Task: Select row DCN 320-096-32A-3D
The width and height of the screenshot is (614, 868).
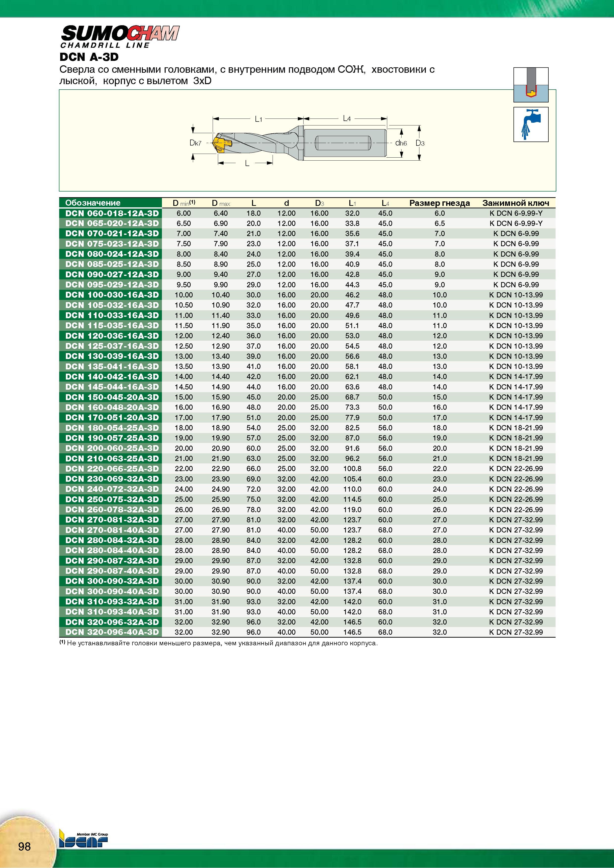Action: [307, 622]
